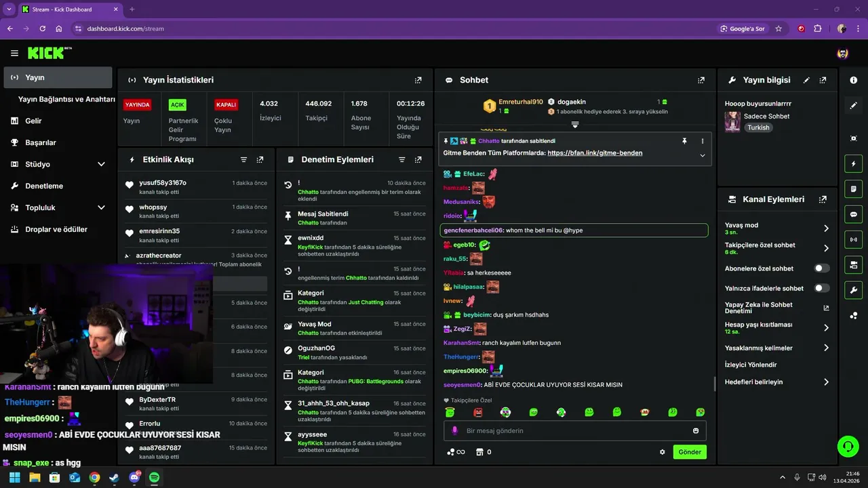Open the Turkish language tag
Image resolution: width=868 pixels, height=488 pixels.
coord(758,127)
